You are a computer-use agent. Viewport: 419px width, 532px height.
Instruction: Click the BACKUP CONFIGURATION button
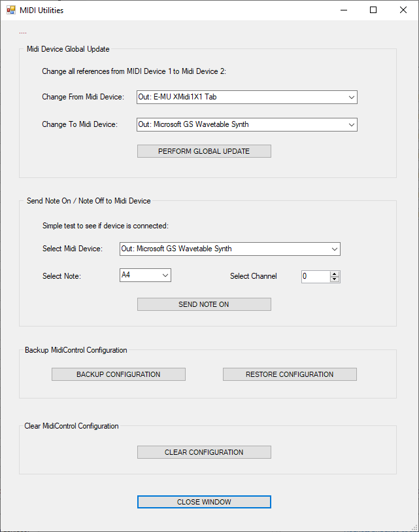click(x=119, y=374)
